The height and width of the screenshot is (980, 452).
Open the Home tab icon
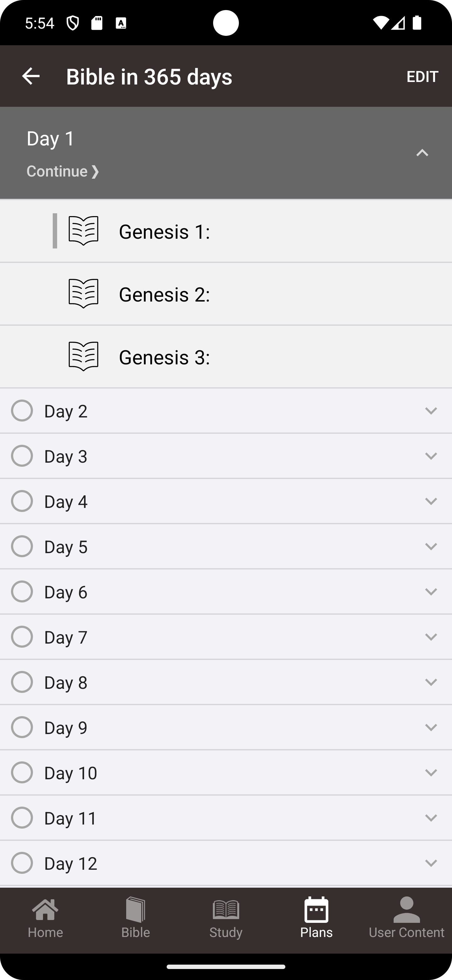[45, 910]
